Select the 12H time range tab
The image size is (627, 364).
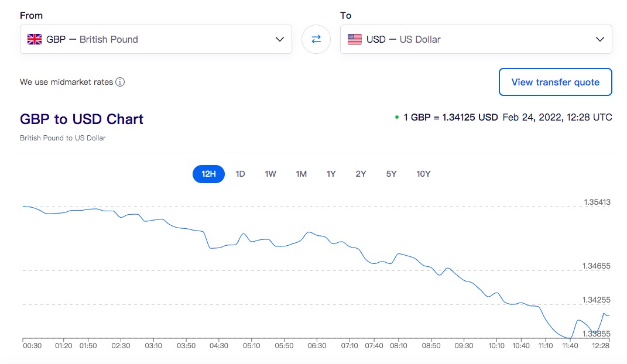pos(208,174)
